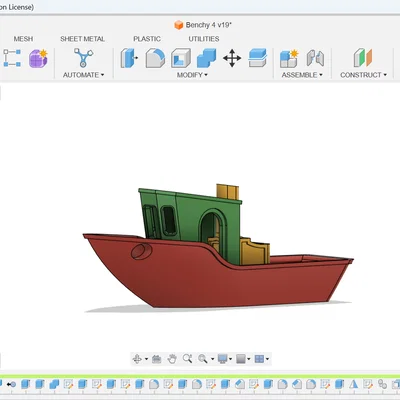400x400 pixels.
Task: Open the ASSEMBLE dropdown menu
Action: 302,75
